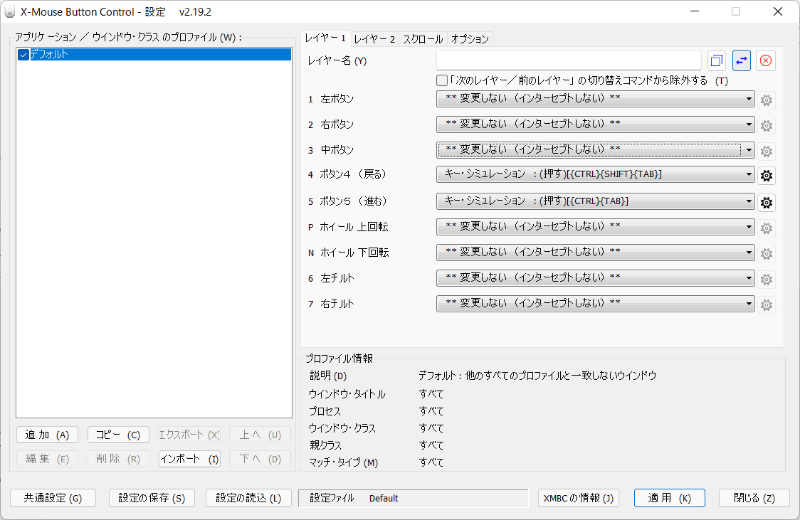The width and height of the screenshot is (800, 520).
Task: Toggle the デフォルト profile checkbox
Action: pyautogui.click(x=23, y=55)
